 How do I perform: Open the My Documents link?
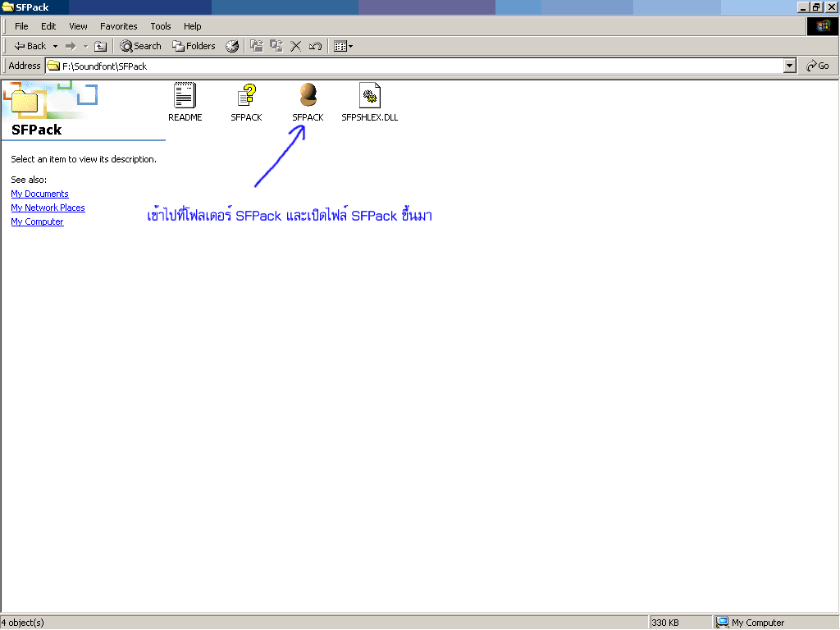click(x=39, y=194)
